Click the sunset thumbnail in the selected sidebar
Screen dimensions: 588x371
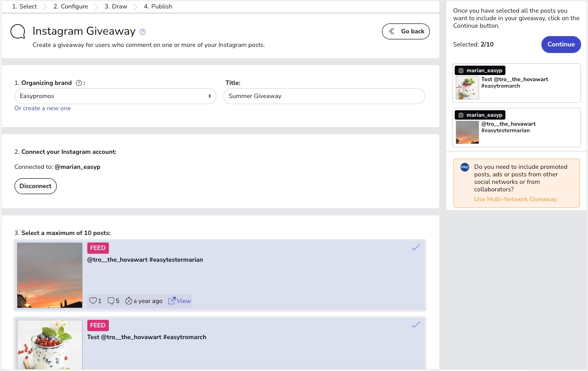pyautogui.click(x=467, y=132)
